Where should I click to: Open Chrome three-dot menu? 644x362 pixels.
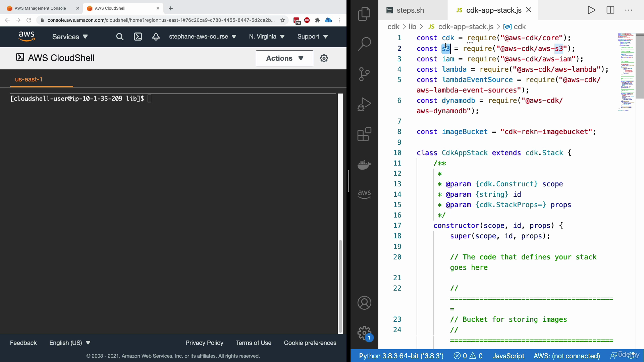[x=339, y=20]
